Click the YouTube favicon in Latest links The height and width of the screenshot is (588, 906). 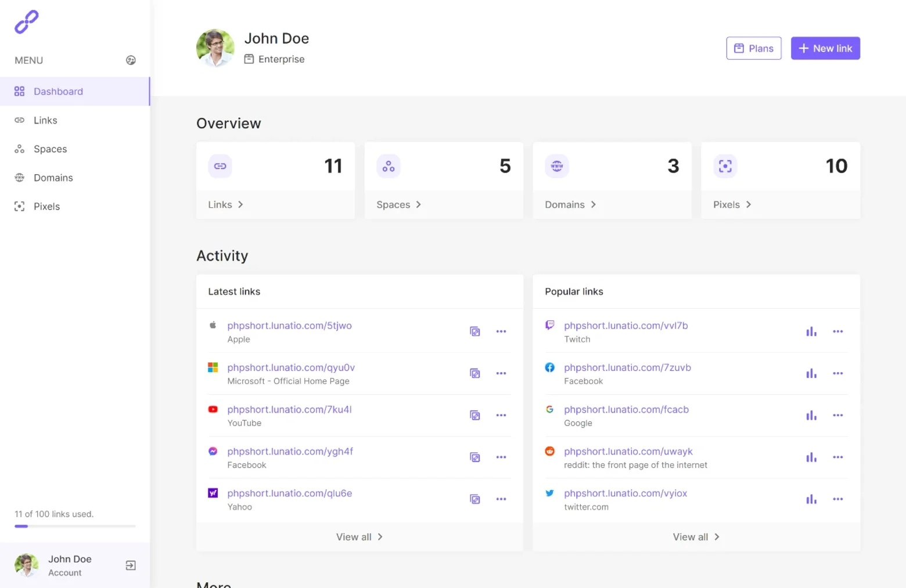pos(213,409)
